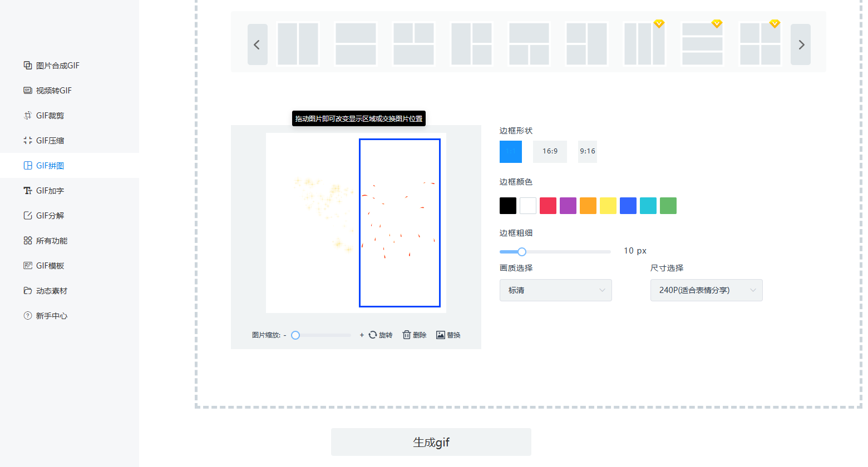
Task: Select the 1:1 border shape
Action: pos(511,152)
